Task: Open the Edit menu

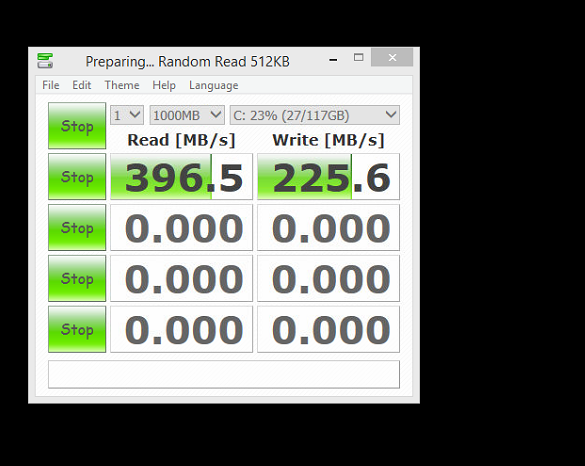Action: pos(82,85)
